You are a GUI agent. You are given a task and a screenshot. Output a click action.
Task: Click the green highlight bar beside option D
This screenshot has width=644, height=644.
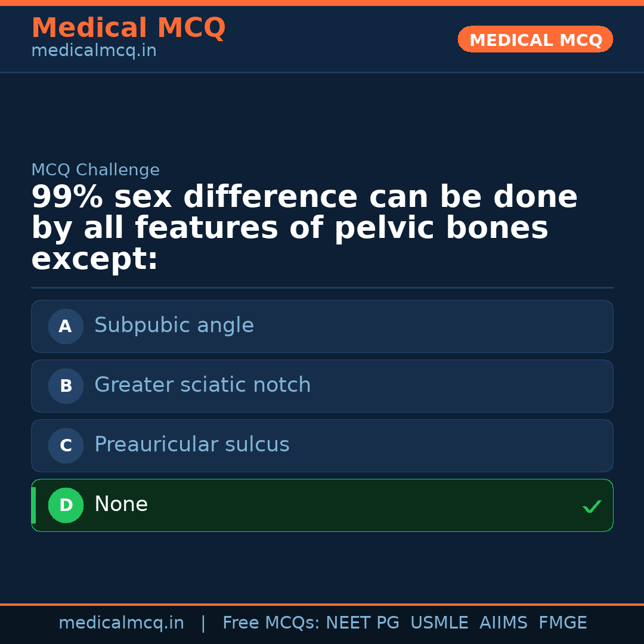point(33,505)
